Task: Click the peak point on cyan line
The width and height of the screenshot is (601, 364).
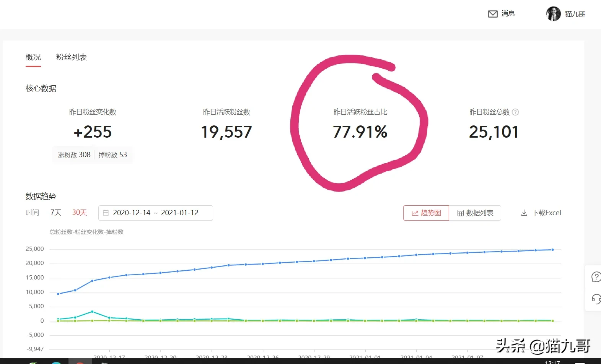Action: [92, 312]
